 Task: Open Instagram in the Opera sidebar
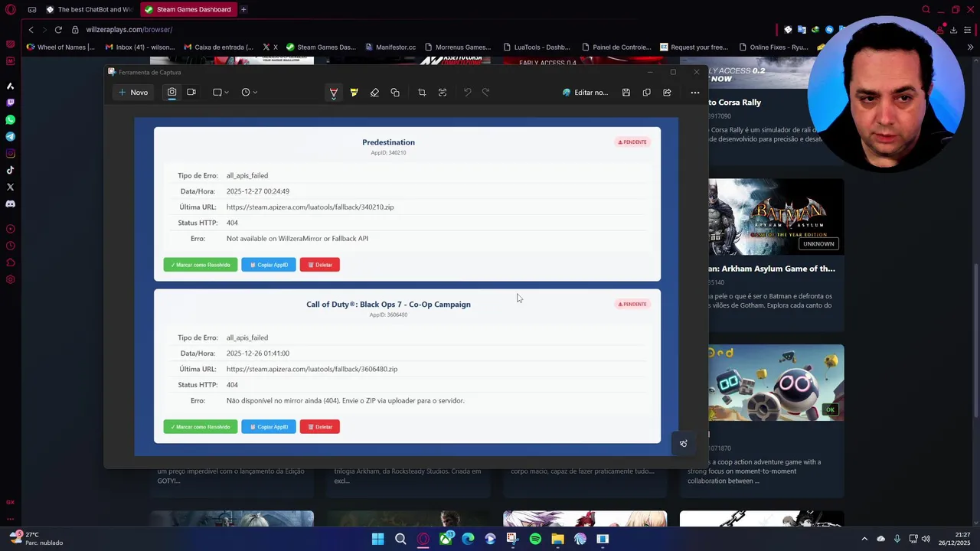click(x=11, y=153)
